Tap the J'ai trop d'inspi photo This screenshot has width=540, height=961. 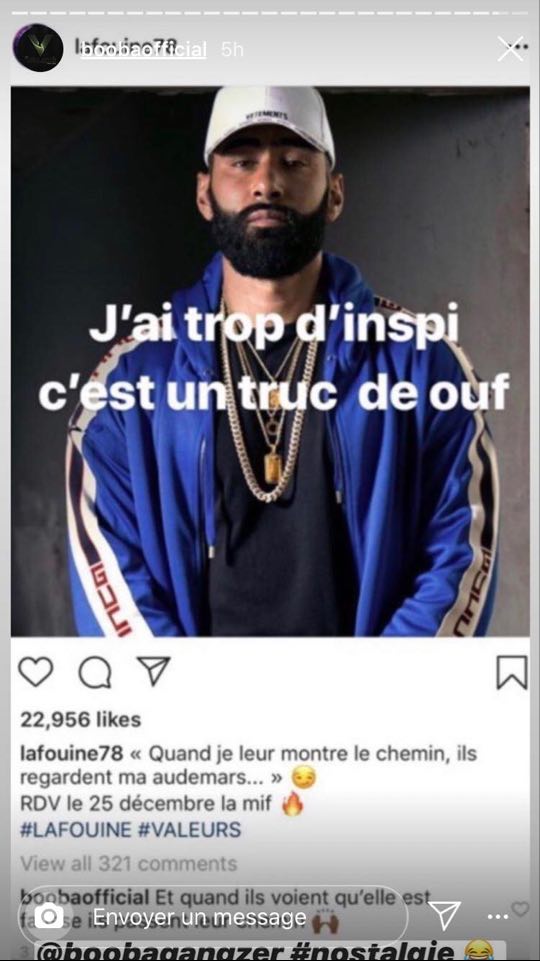point(270,361)
